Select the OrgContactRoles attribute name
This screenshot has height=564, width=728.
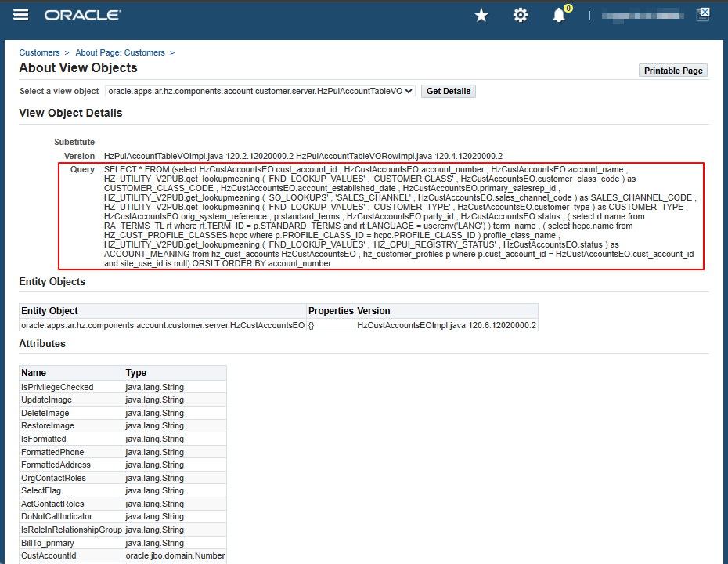tap(53, 478)
